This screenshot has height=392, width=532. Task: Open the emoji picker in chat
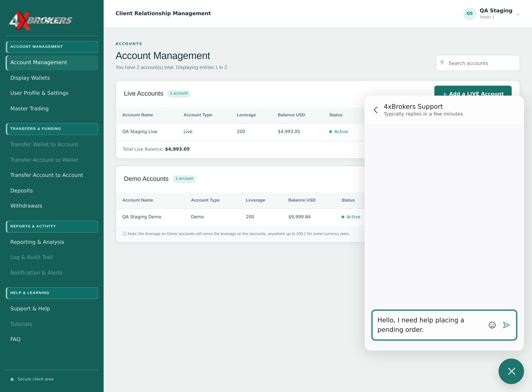coord(492,325)
